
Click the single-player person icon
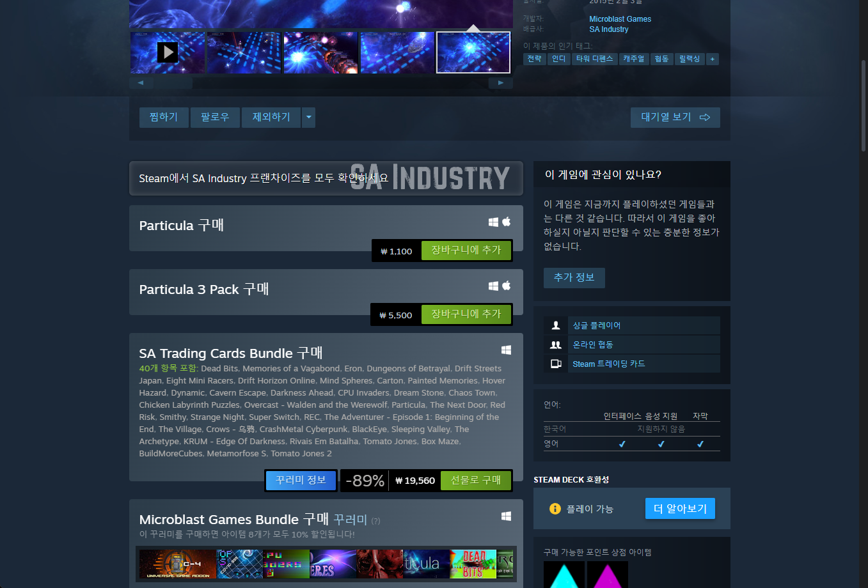[556, 325]
